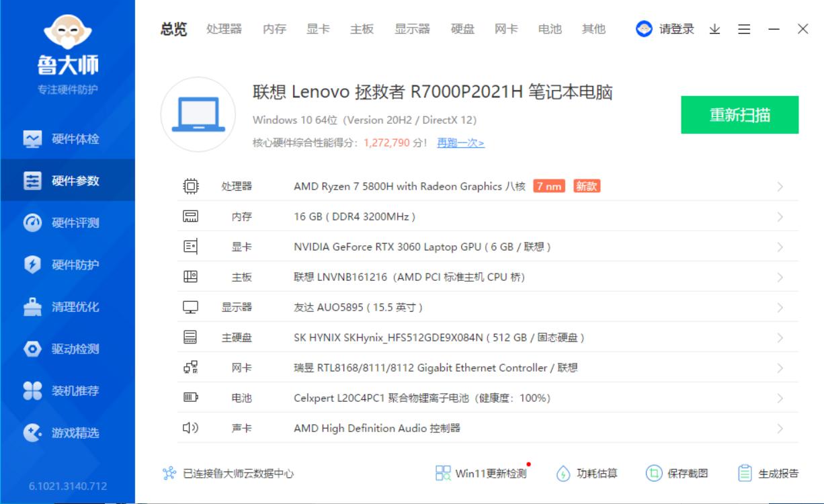Open 硬件评测 benchmark section

click(67, 223)
